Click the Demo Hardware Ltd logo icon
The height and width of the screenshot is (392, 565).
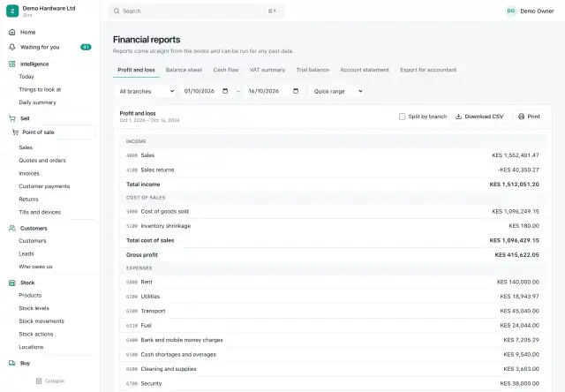[x=12, y=11]
